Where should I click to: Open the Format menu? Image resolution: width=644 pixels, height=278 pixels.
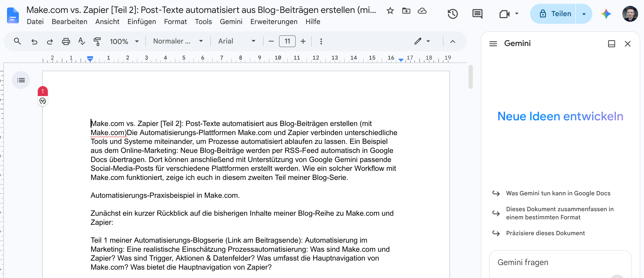pyautogui.click(x=175, y=22)
